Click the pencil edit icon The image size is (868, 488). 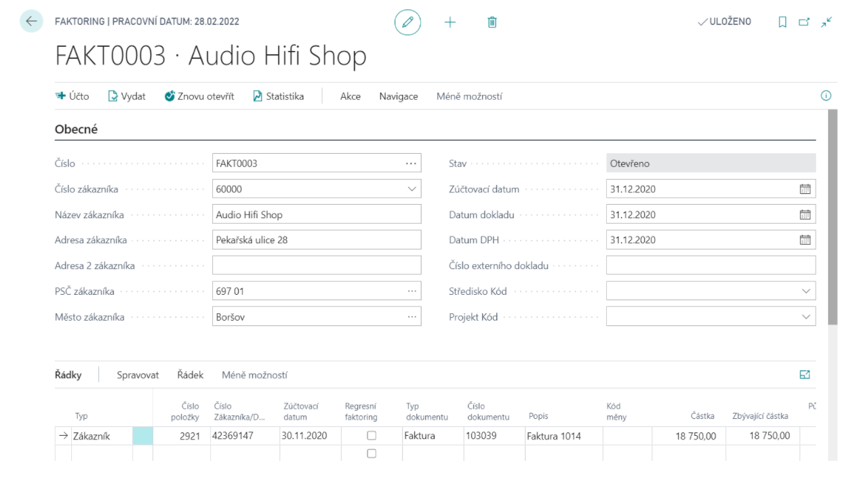pyautogui.click(x=408, y=22)
